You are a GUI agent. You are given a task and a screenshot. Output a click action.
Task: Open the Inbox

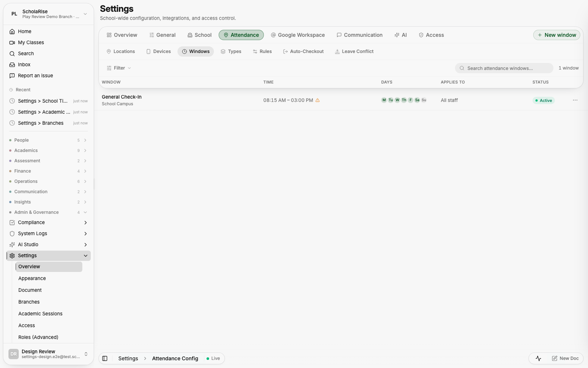49,64
